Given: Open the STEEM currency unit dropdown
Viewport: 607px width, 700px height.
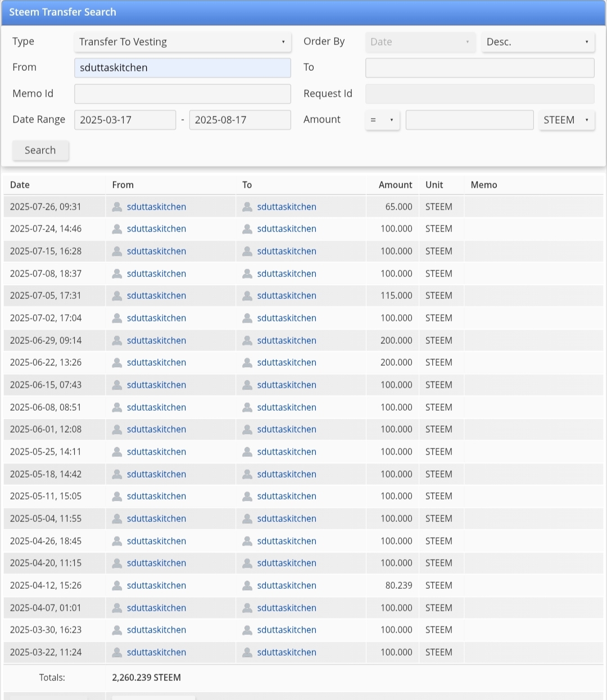Looking at the screenshot, I should (567, 120).
